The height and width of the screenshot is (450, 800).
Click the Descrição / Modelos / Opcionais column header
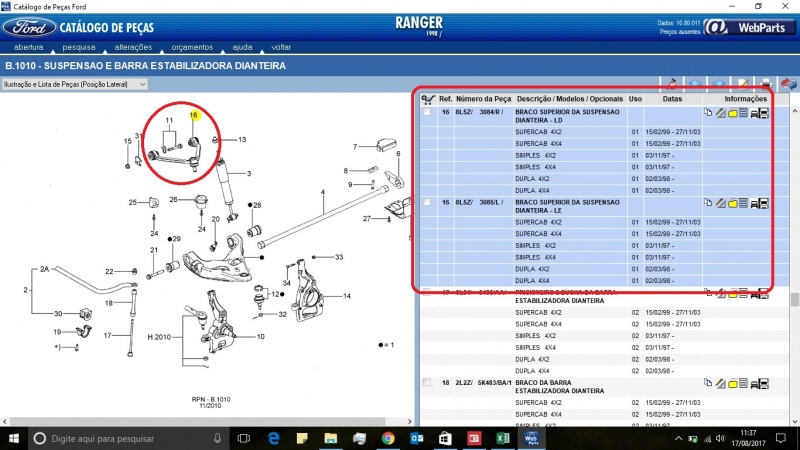(569, 99)
